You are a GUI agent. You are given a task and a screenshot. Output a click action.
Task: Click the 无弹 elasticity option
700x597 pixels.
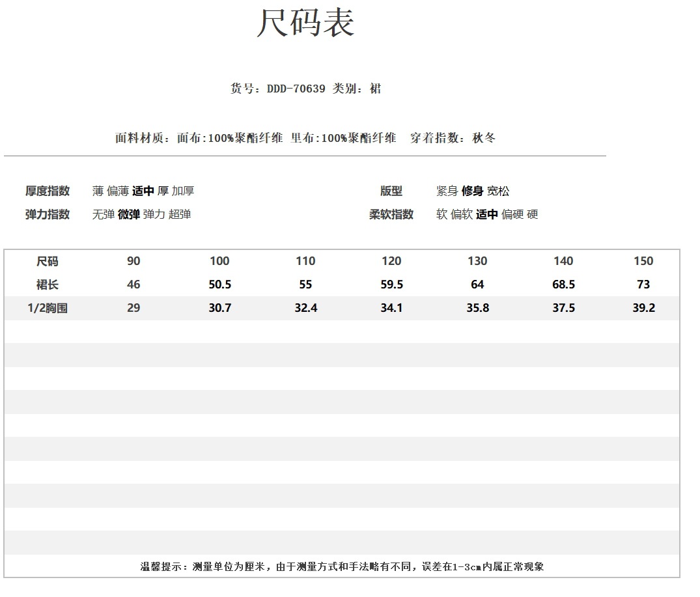click(104, 214)
